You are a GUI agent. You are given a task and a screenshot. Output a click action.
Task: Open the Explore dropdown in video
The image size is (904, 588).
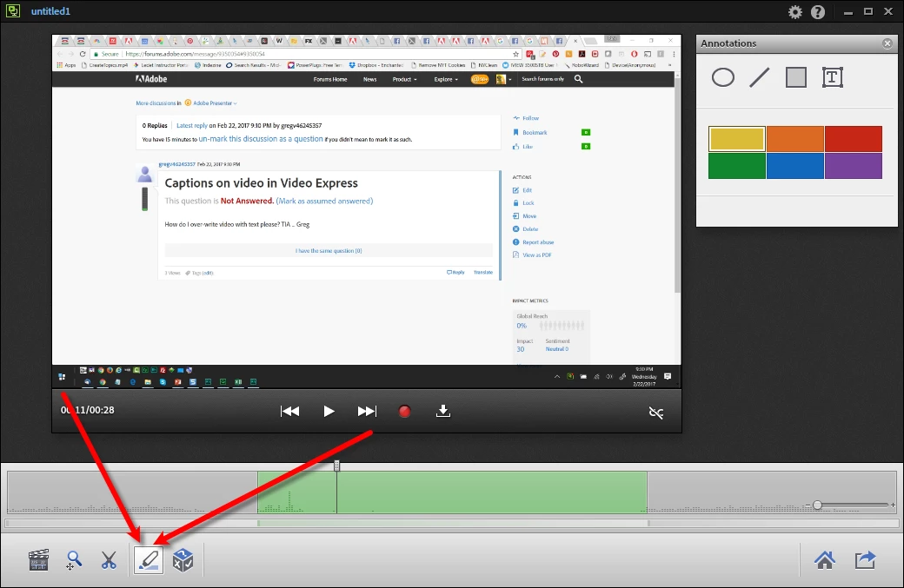click(446, 80)
